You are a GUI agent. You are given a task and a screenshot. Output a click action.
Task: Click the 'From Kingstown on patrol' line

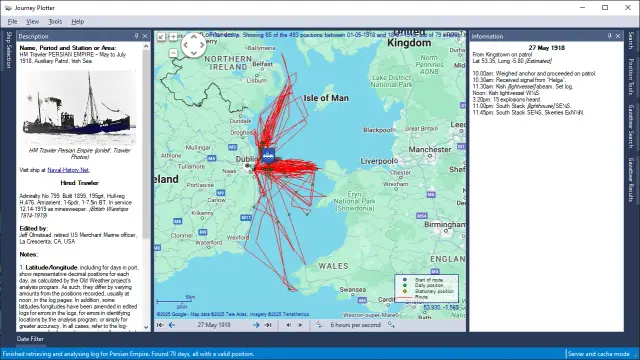502,54
